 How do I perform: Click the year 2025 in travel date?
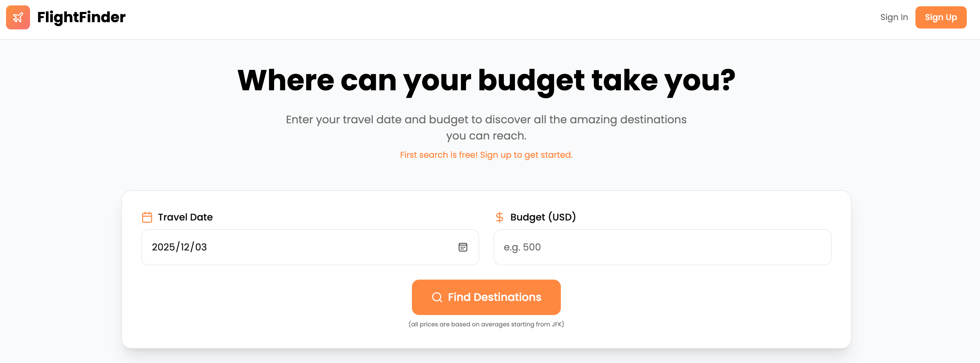tap(163, 247)
